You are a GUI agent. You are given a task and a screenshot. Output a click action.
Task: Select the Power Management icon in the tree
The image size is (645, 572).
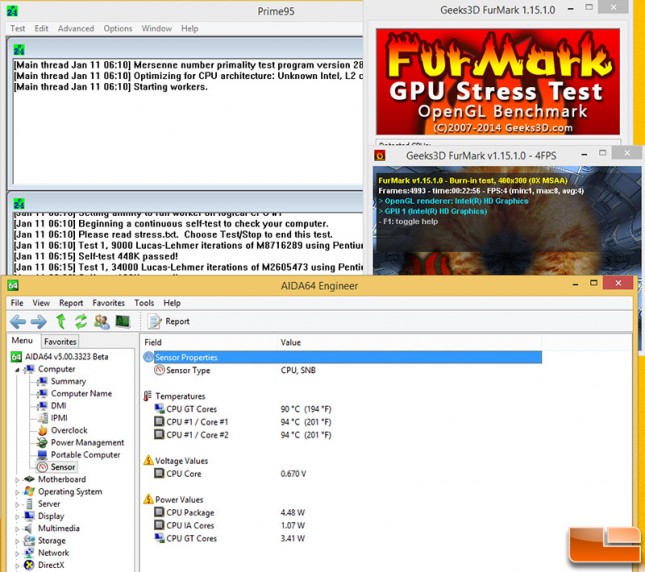(x=42, y=442)
